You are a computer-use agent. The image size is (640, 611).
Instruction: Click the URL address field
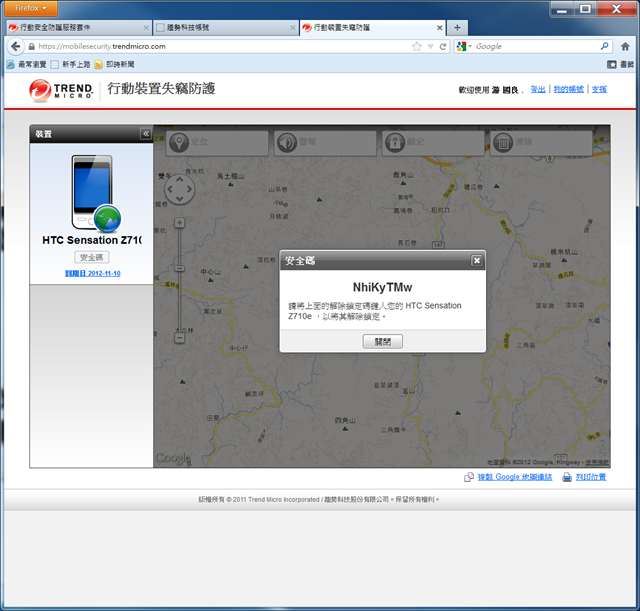click(x=222, y=47)
